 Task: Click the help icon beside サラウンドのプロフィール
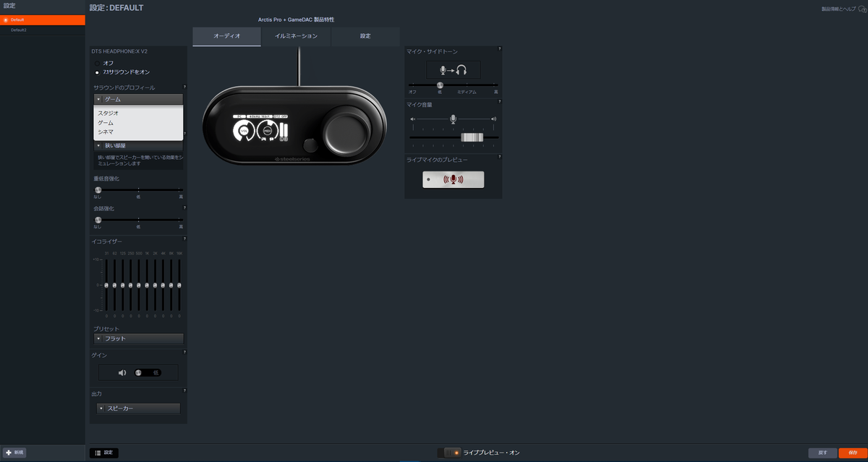point(184,87)
